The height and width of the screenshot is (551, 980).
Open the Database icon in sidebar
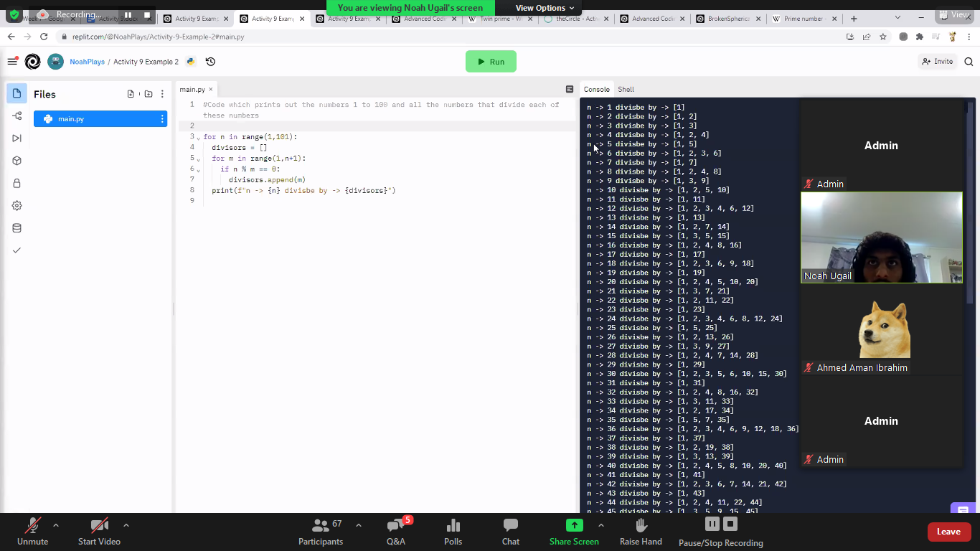(x=17, y=228)
